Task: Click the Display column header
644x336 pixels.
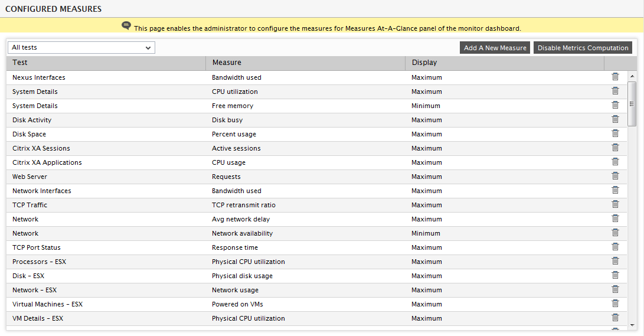Action: point(505,63)
